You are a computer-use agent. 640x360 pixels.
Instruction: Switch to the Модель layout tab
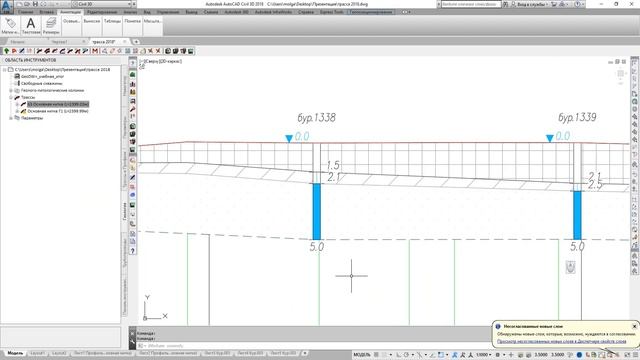15,353
